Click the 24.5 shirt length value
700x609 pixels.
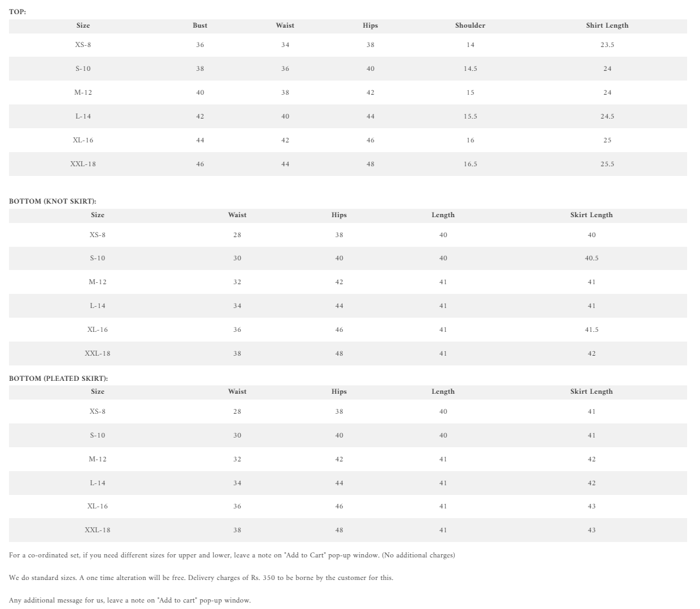tap(607, 117)
